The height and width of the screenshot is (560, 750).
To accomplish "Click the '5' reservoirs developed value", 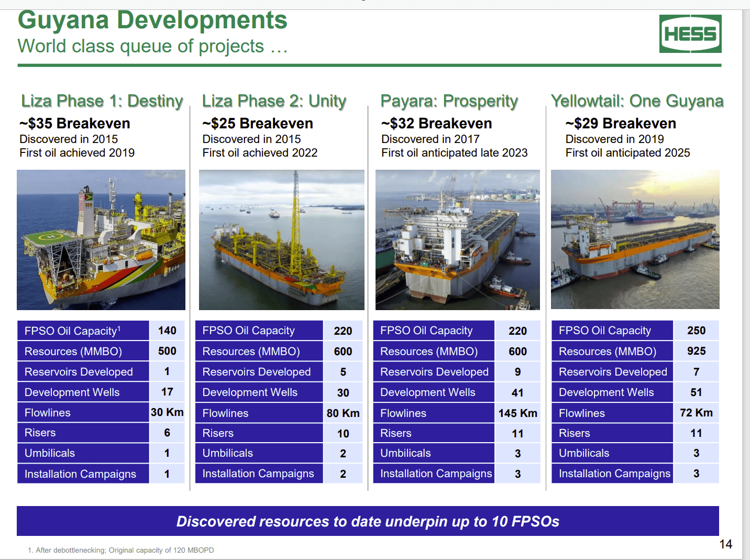I will point(343,372).
